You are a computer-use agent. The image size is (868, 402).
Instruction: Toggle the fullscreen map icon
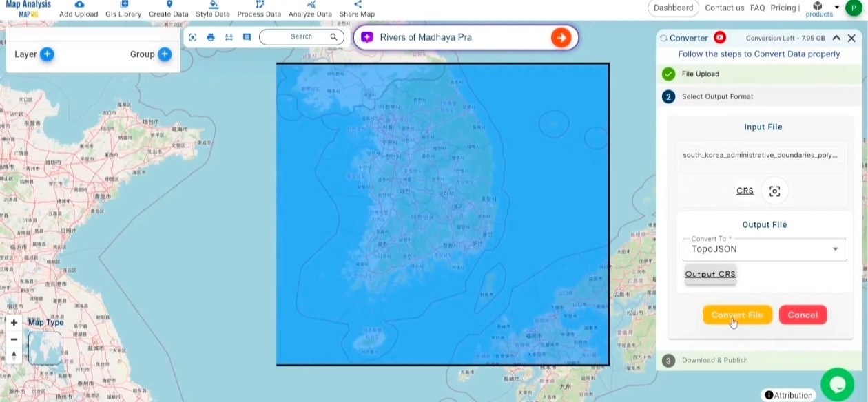(194, 37)
